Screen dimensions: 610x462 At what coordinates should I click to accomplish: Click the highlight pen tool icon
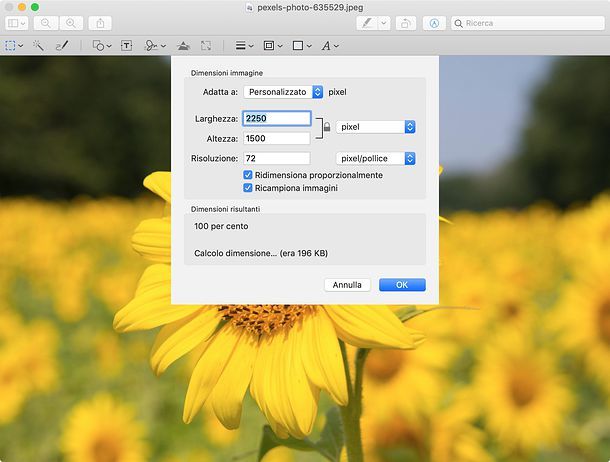[367, 23]
